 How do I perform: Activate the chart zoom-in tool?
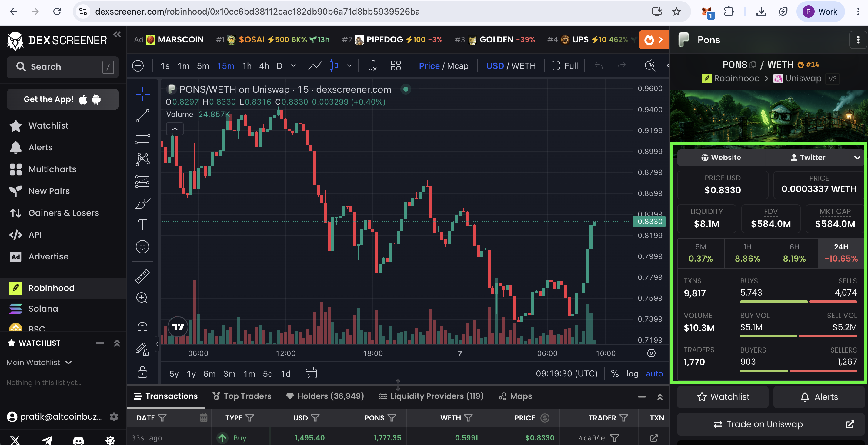pyautogui.click(x=142, y=298)
